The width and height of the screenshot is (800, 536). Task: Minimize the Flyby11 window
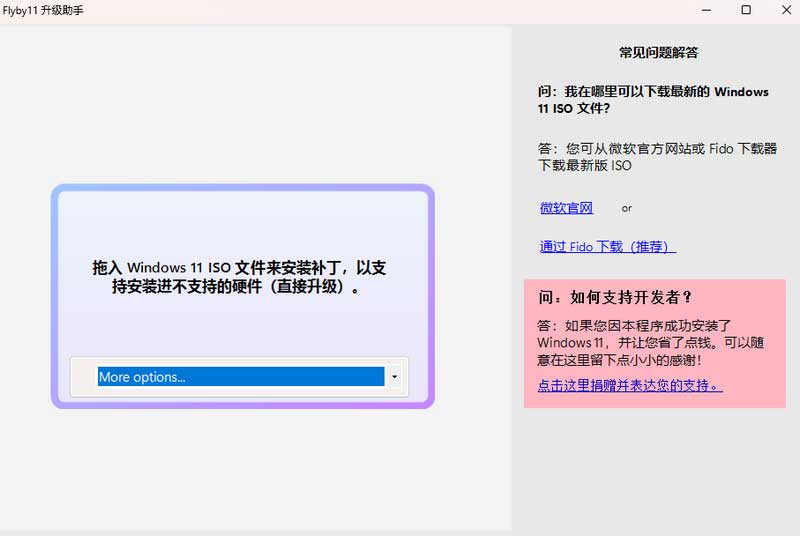pyautogui.click(x=706, y=10)
